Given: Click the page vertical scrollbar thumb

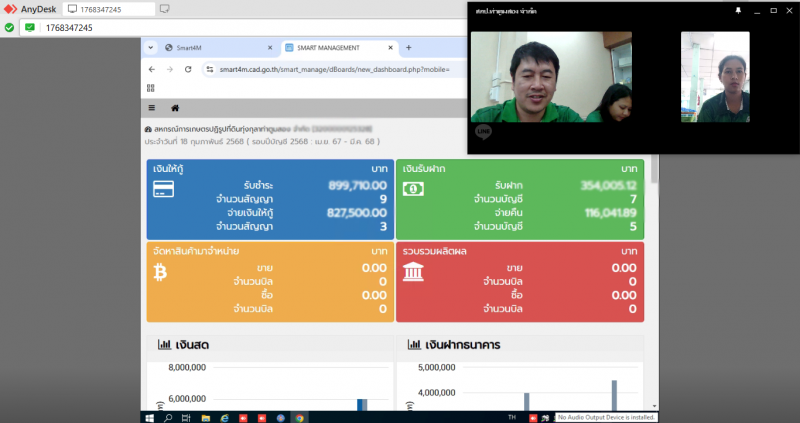Looking at the screenshot, I should pyautogui.click(x=654, y=169).
